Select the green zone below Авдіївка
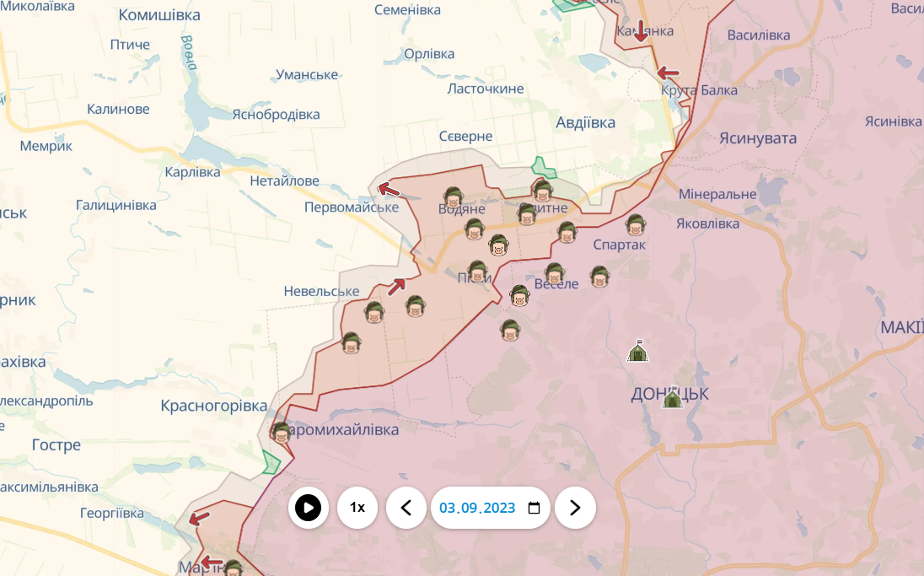924x576 pixels. (x=539, y=166)
